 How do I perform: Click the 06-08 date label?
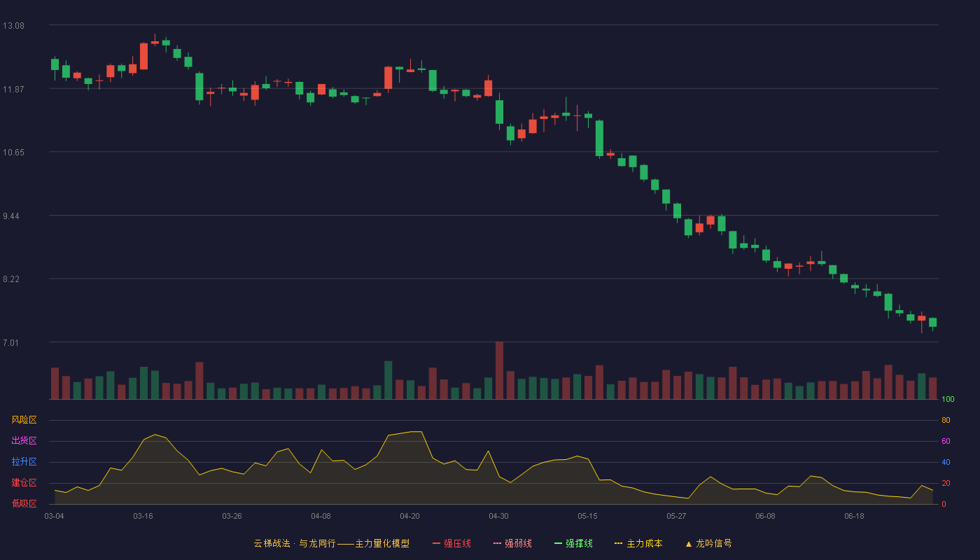765,516
